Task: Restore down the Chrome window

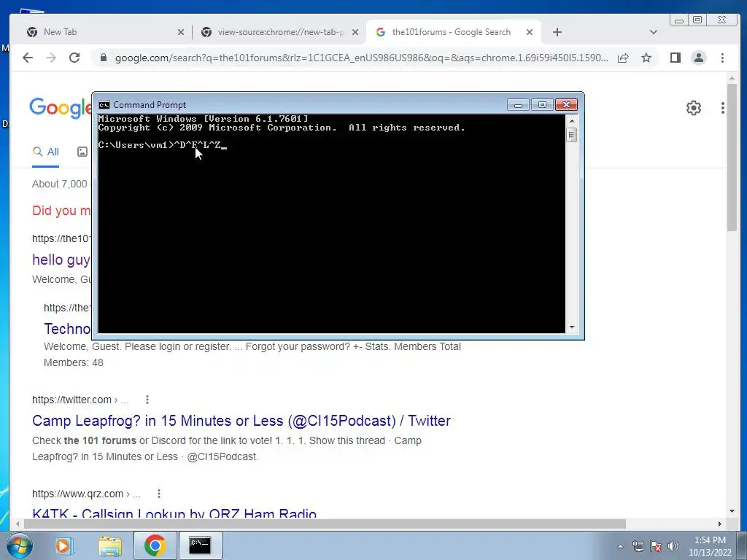Action: click(x=697, y=20)
